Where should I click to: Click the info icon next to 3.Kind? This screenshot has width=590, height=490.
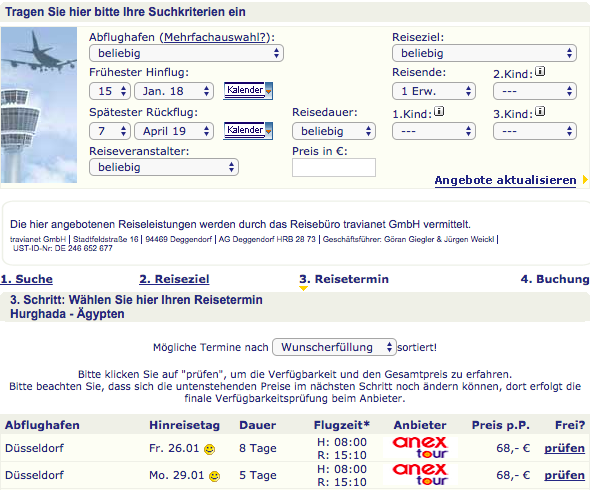tap(540, 111)
